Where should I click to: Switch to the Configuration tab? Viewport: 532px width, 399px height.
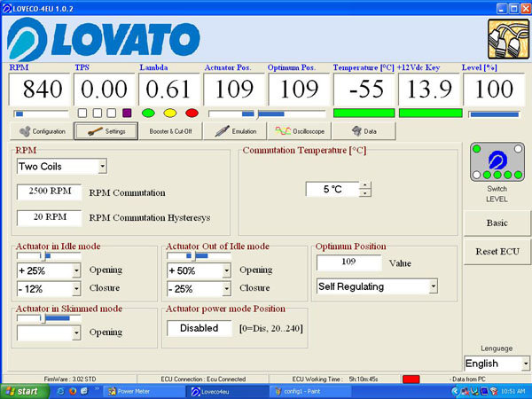click(x=42, y=131)
